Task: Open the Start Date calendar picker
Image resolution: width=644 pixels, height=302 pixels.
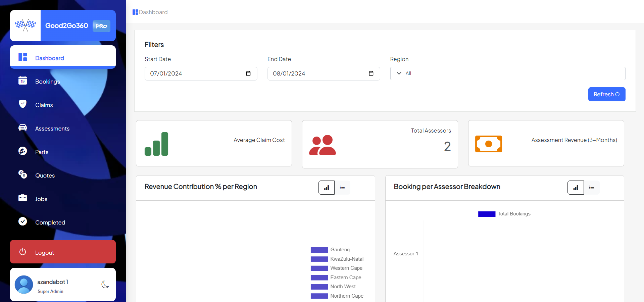Action: pos(248,73)
